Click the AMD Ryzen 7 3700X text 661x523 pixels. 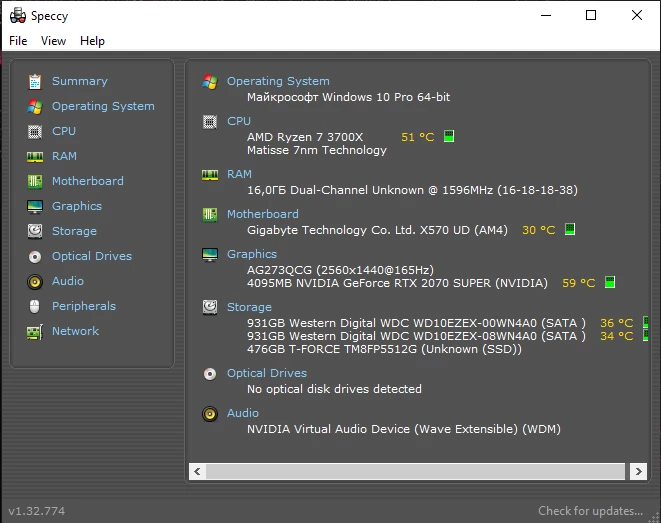pyautogui.click(x=305, y=137)
